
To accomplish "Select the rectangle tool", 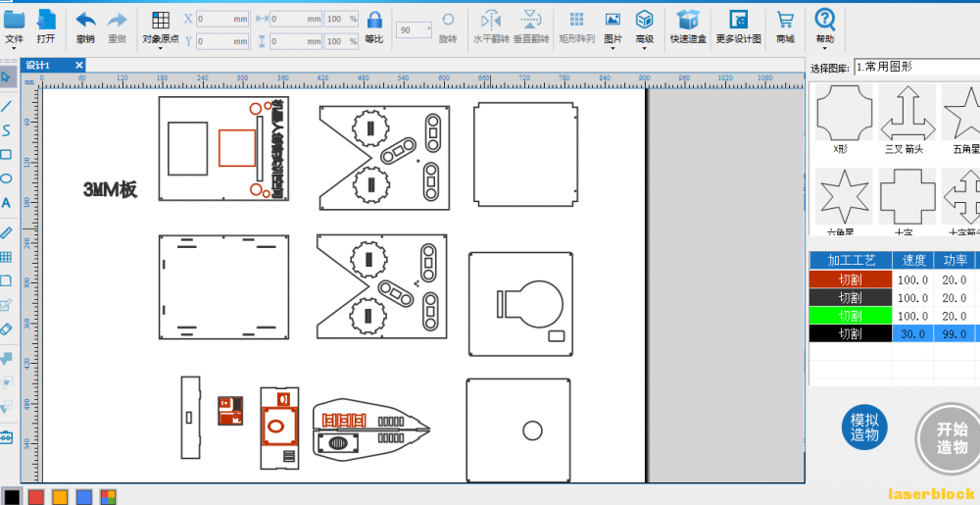I will click(6, 154).
